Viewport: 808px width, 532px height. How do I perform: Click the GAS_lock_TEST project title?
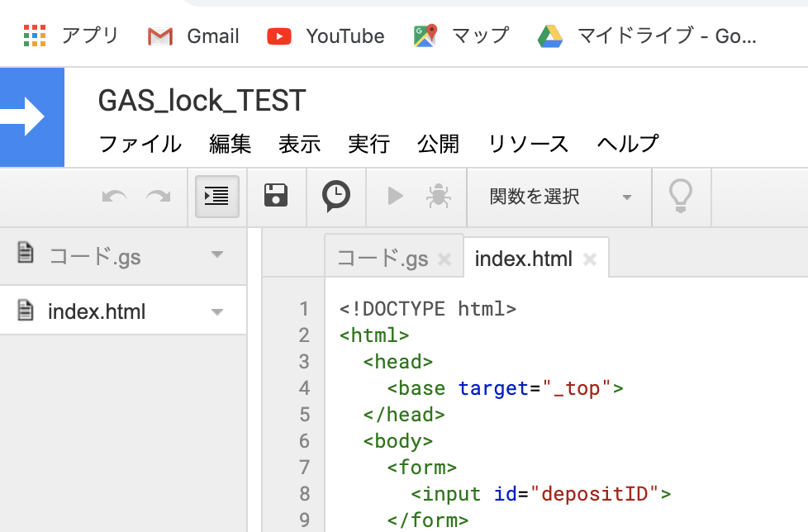201,100
